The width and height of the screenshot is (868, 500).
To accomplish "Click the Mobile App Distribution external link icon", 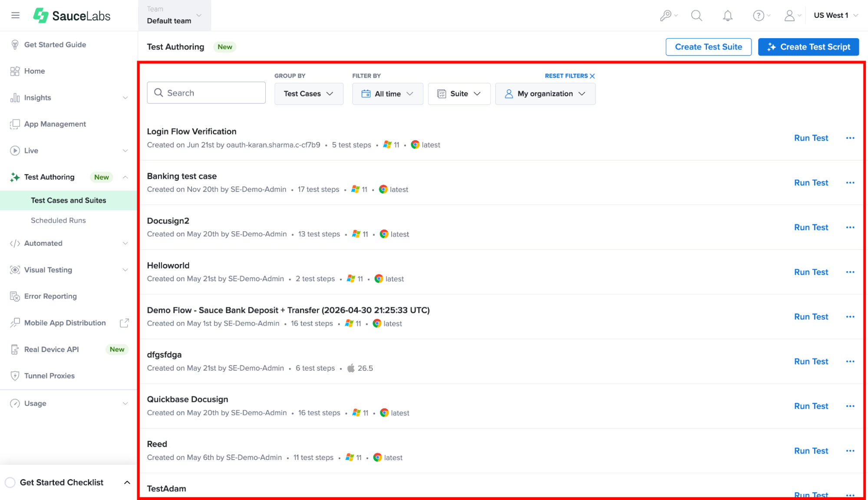I will (124, 323).
